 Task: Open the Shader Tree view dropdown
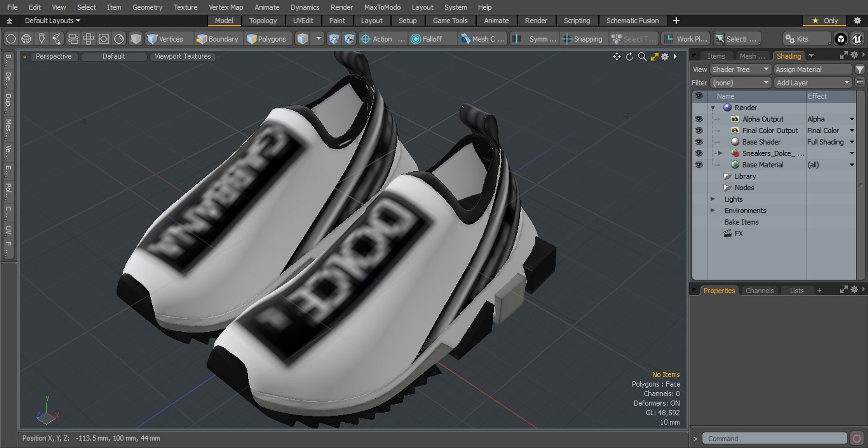click(x=740, y=69)
